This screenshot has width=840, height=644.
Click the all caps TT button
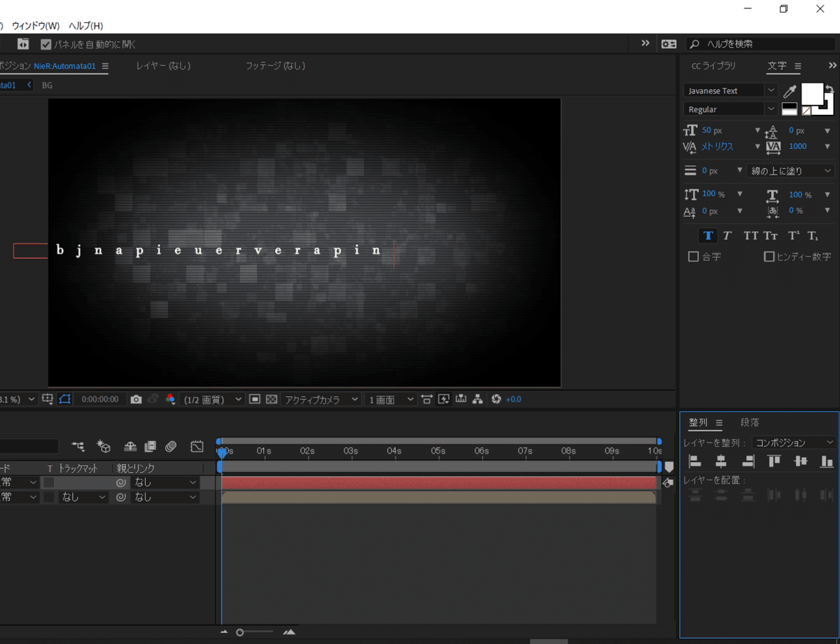tap(750, 235)
